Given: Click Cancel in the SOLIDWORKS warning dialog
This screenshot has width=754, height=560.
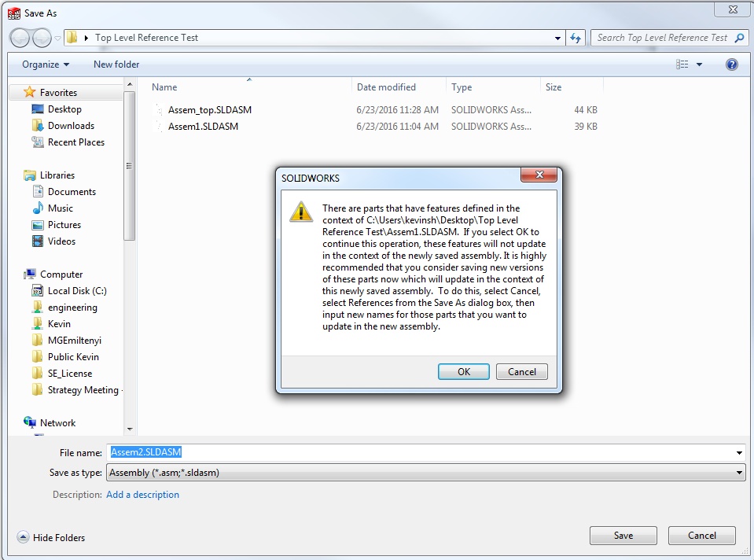Looking at the screenshot, I should pyautogui.click(x=522, y=371).
